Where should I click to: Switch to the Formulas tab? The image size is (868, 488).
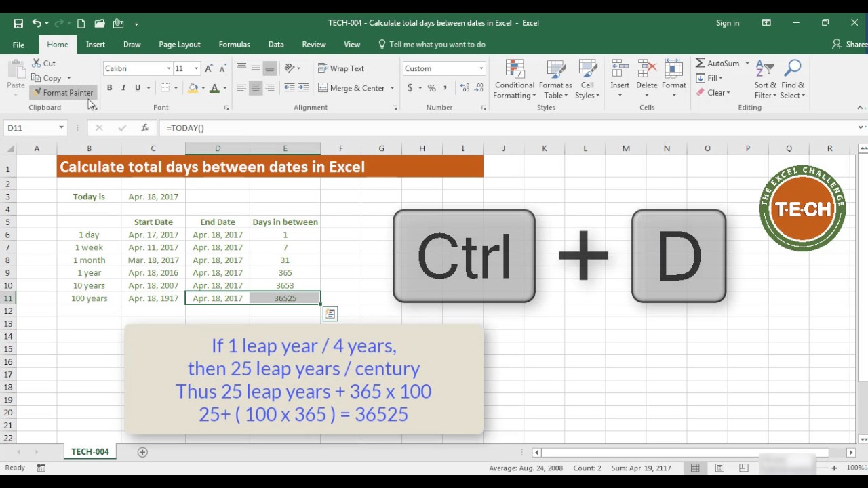[x=235, y=45]
